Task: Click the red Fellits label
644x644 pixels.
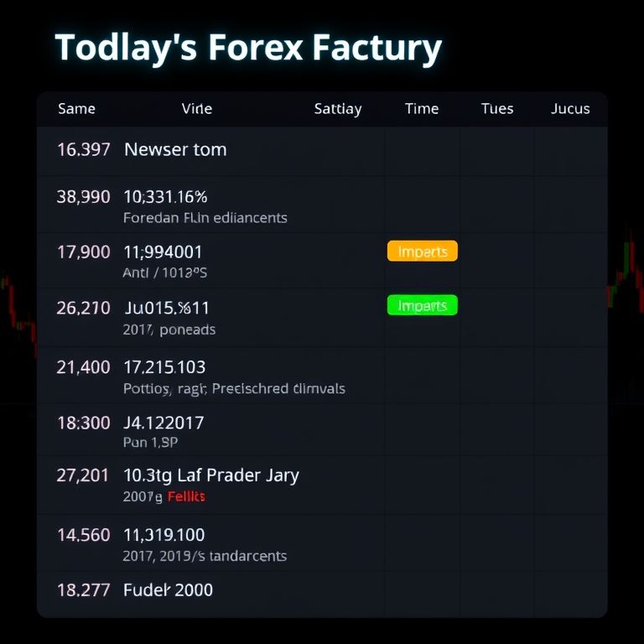Action: [x=186, y=496]
